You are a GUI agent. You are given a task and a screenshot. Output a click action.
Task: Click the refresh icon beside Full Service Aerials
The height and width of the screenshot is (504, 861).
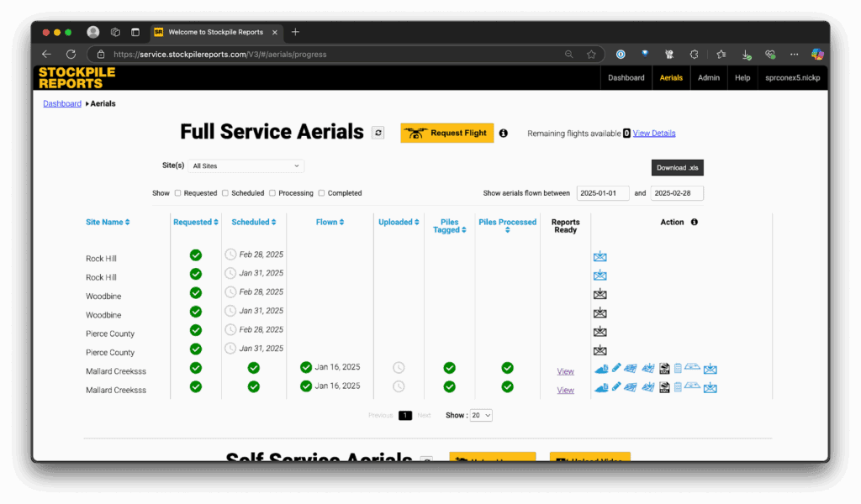tap(378, 133)
